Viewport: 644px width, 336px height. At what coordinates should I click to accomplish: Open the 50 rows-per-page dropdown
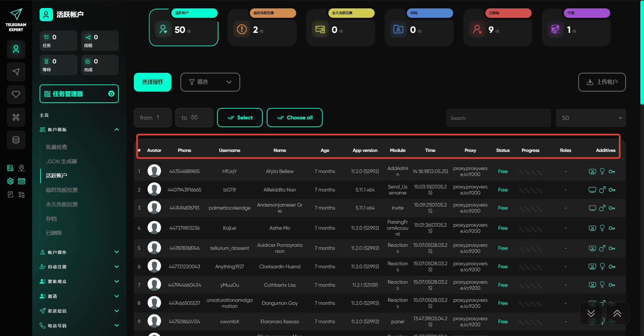click(591, 118)
